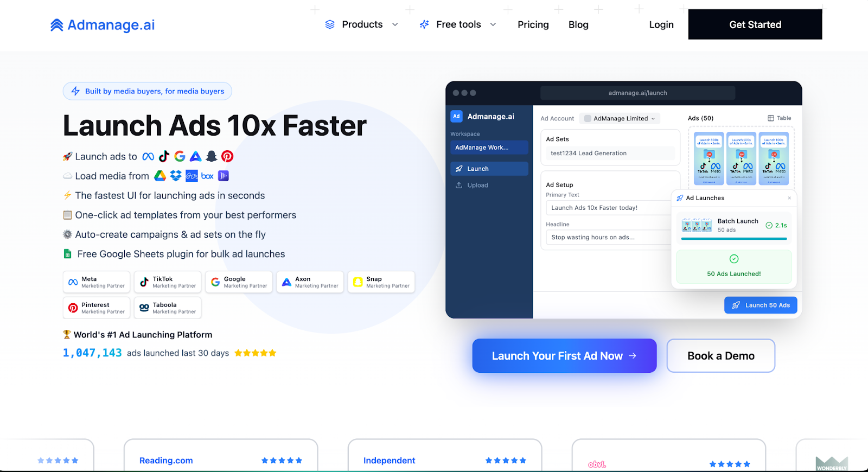This screenshot has height=472, width=868.
Task: Click the Axon Marketing Partner badge
Action: (310, 282)
